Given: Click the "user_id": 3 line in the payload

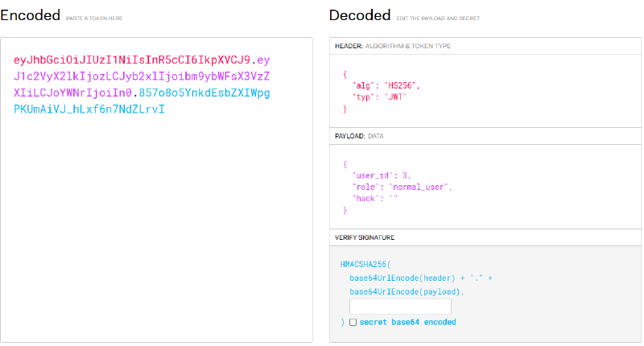Looking at the screenshot, I should coord(382,175).
